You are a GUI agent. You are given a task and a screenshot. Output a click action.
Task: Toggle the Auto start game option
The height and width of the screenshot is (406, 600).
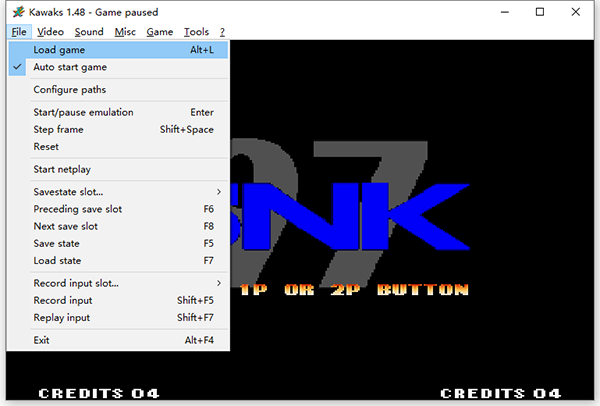click(118, 67)
